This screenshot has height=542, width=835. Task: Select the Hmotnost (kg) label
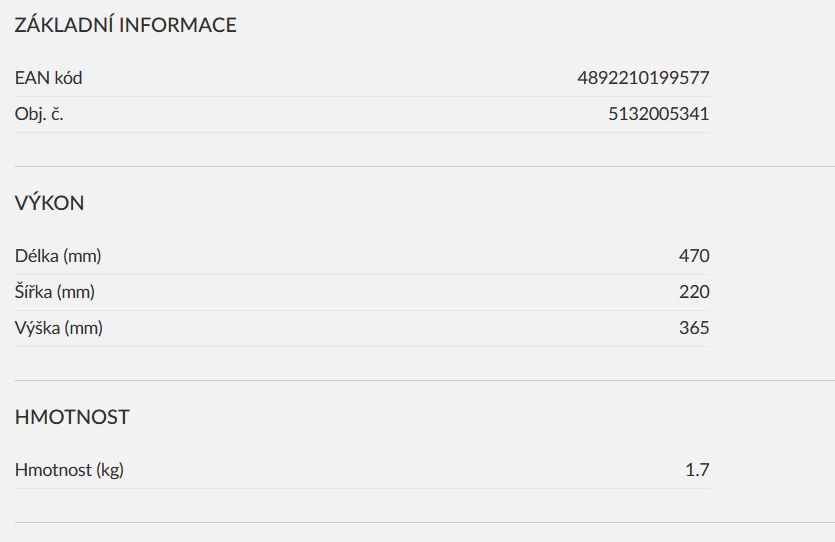(69, 470)
